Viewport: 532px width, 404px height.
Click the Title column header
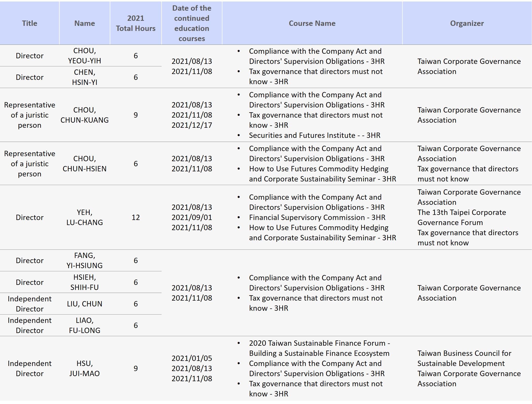[x=30, y=23]
